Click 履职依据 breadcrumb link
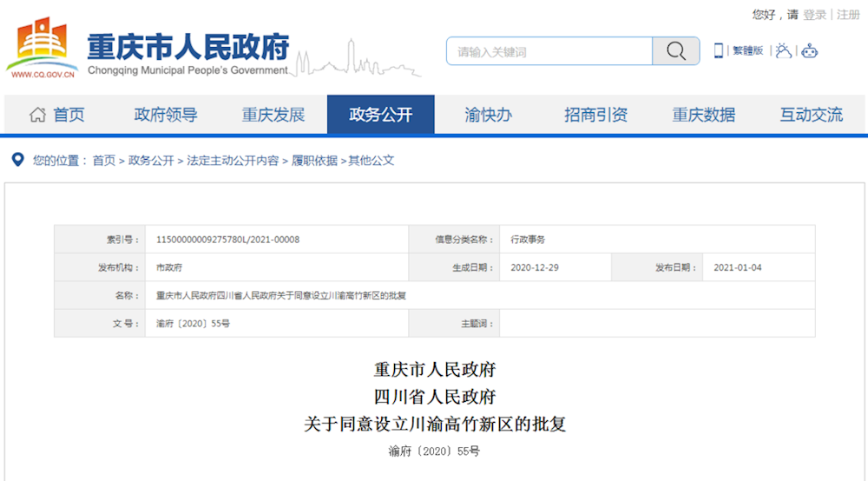868x481 pixels. (x=314, y=161)
